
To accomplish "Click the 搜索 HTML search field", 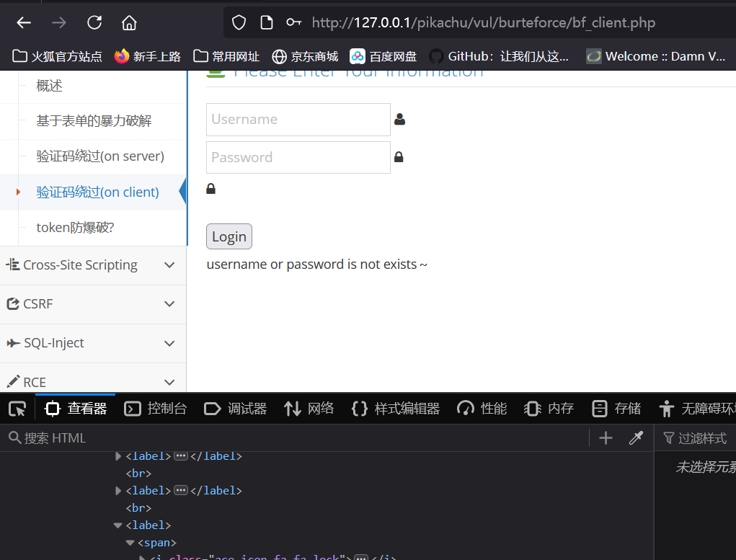I will 296,438.
